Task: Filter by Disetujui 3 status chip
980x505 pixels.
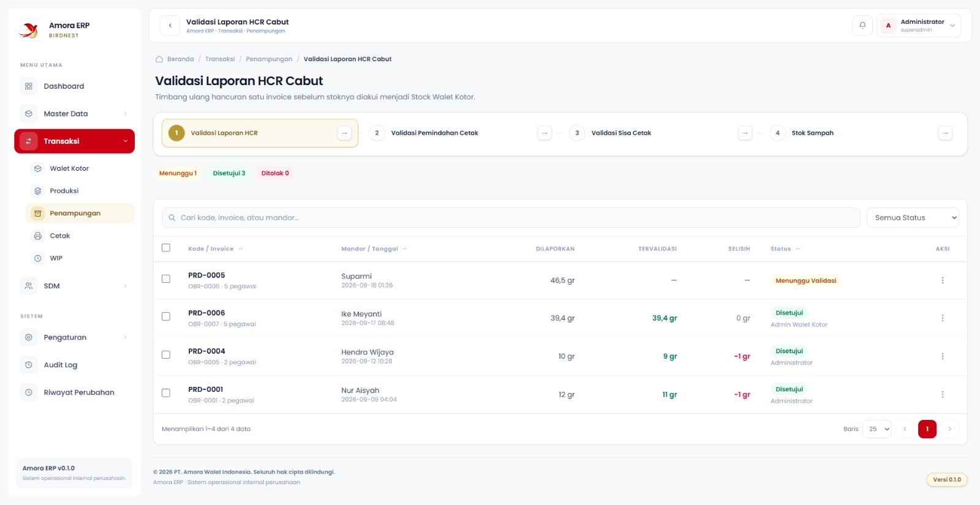Action: click(x=229, y=173)
